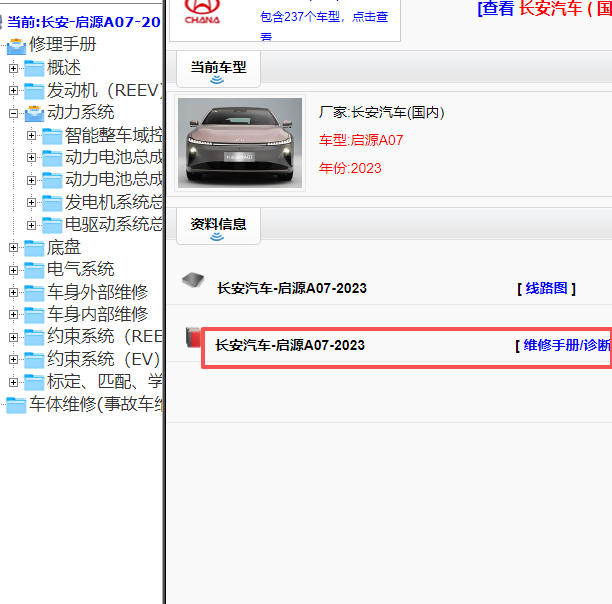Click the 电驱动系统总 folder icon

[x=52, y=225]
